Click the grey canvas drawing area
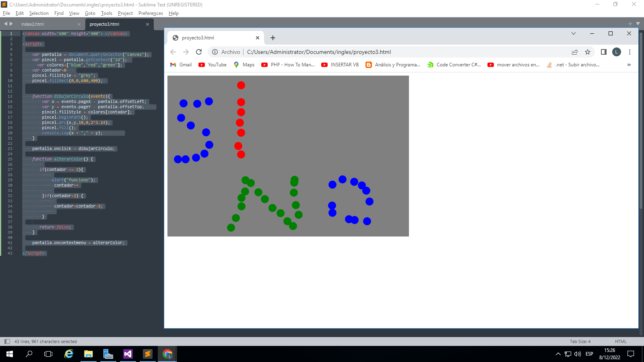Viewport: 644px width, 362px height. [288, 156]
